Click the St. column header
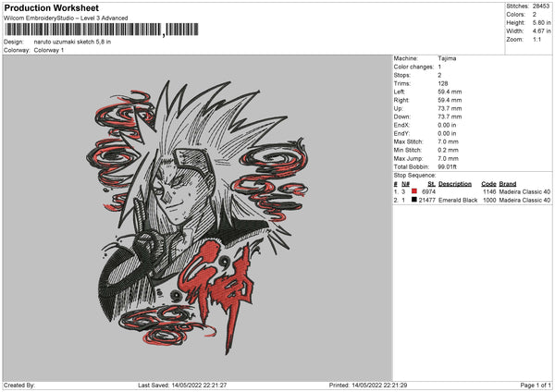Viewport: 555px width, 392px height. [431, 184]
